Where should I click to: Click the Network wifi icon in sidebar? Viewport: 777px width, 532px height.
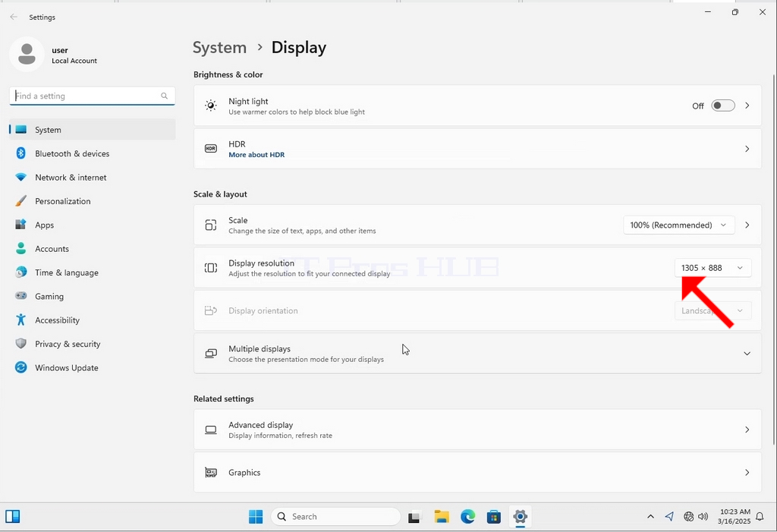pyautogui.click(x=20, y=177)
